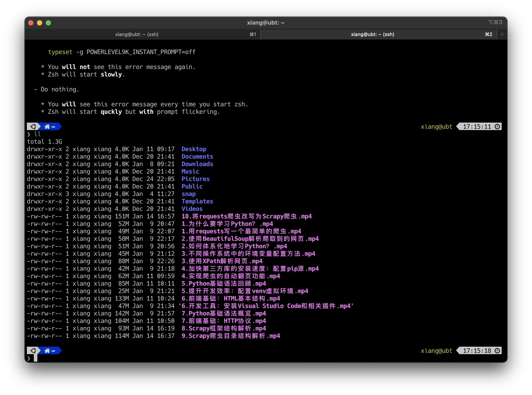
Task: Click the file 3.使用XPath解析网页.mp4
Action: coord(222,261)
